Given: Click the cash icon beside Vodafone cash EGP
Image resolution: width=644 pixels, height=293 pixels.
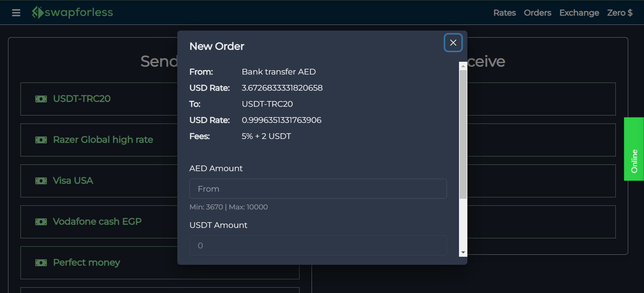Looking at the screenshot, I should [41, 222].
